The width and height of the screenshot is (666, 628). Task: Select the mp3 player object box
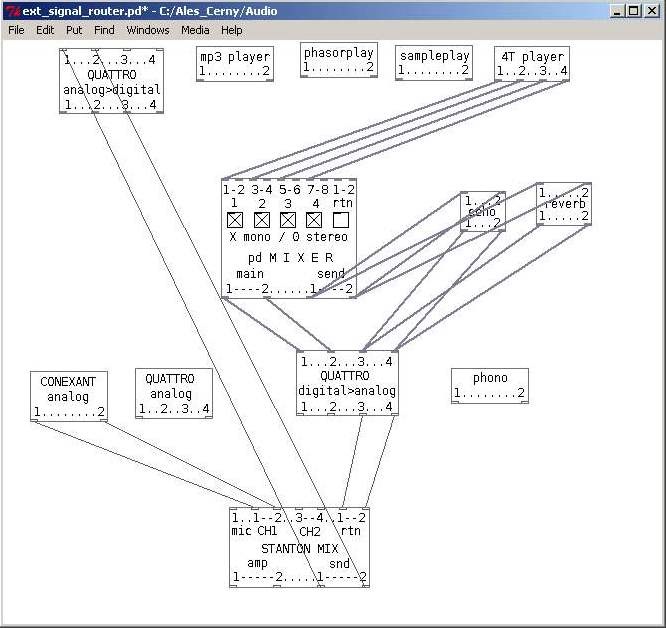235,64
